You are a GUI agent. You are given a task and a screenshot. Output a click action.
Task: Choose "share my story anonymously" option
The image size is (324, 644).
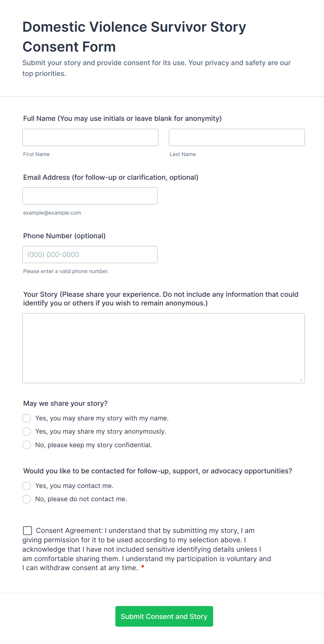[x=27, y=432]
